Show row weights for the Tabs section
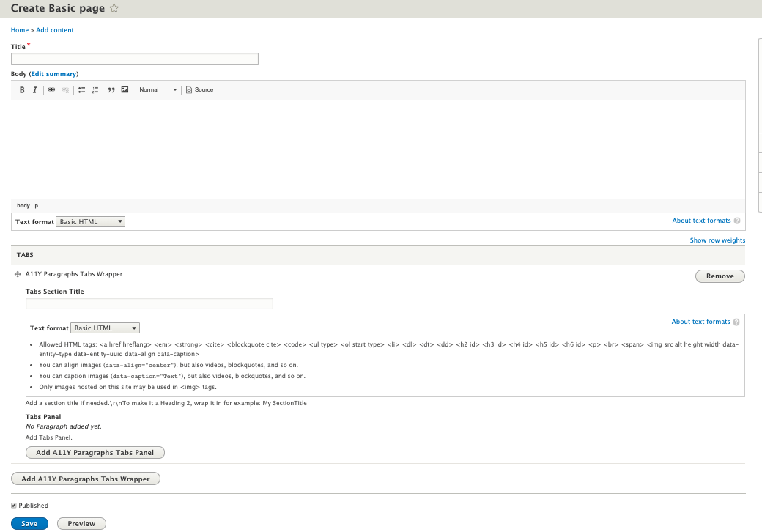The width and height of the screenshot is (762, 532). coord(717,240)
